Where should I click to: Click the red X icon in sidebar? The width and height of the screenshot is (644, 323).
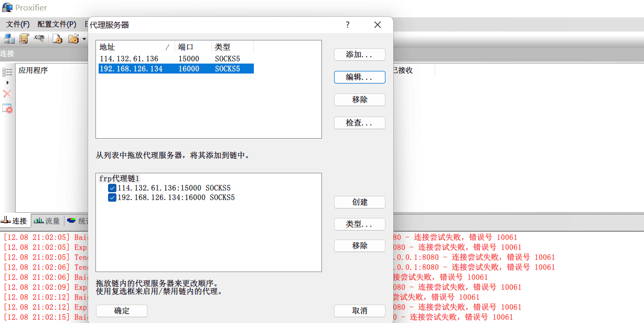pos(7,94)
